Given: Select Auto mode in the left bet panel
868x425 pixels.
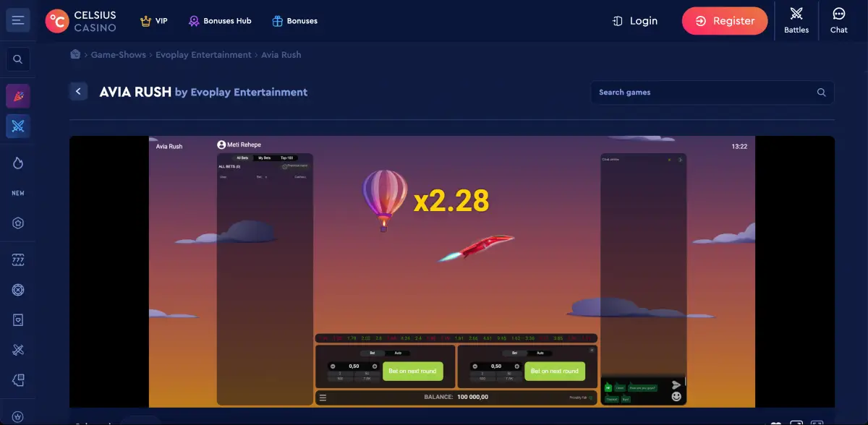Looking at the screenshot, I should [398, 353].
